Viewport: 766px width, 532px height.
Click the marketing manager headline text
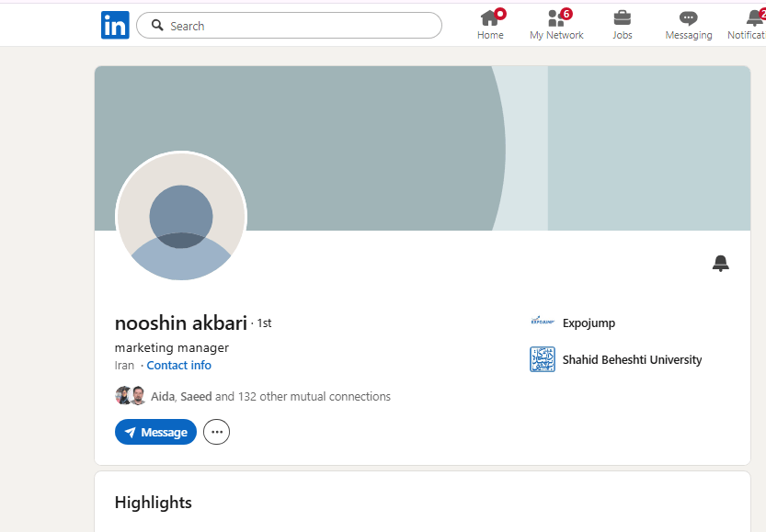tap(171, 347)
